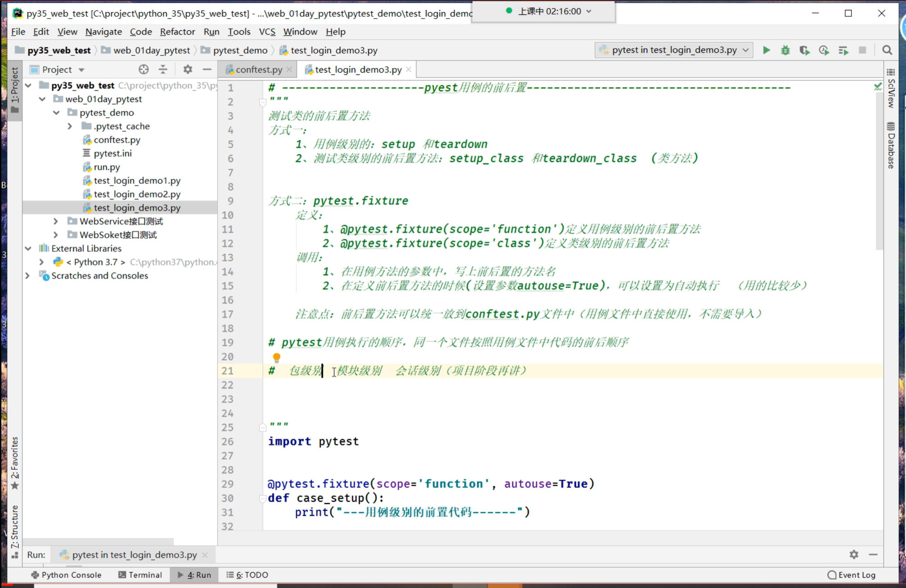Screen dimensions: 906x588
Task: Run with coverage icon
Action: (805, 50)
